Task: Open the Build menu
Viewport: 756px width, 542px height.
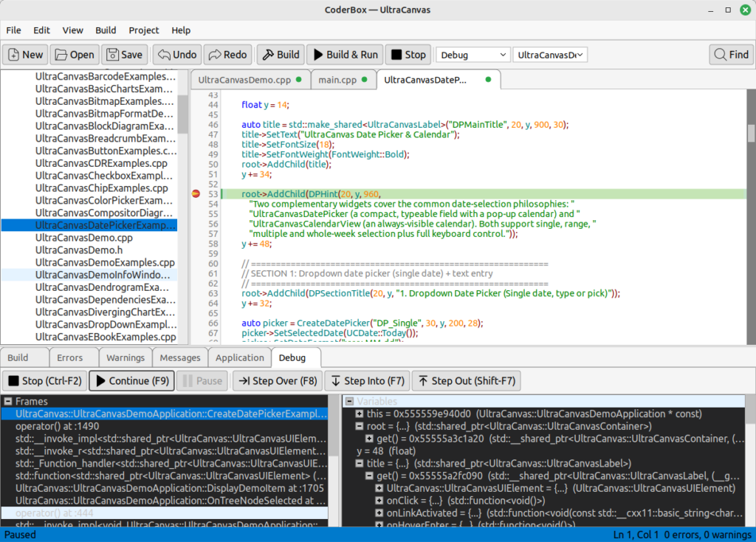Action: point(106,30)
